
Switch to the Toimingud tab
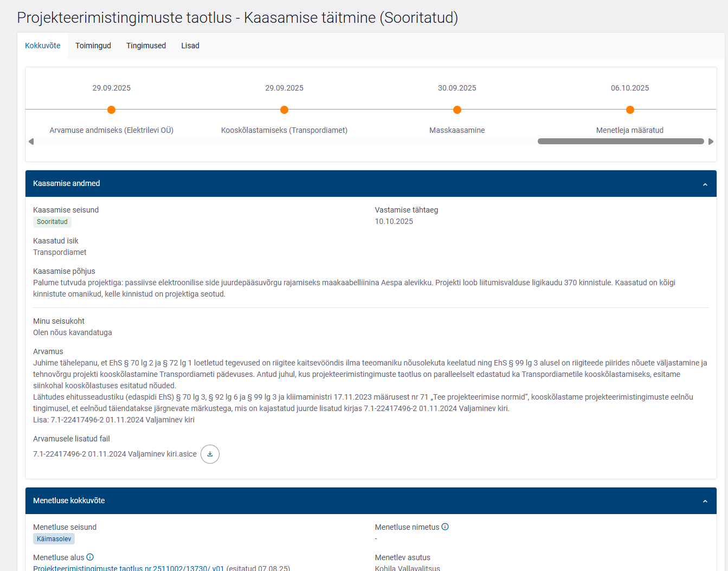point(93,46)
